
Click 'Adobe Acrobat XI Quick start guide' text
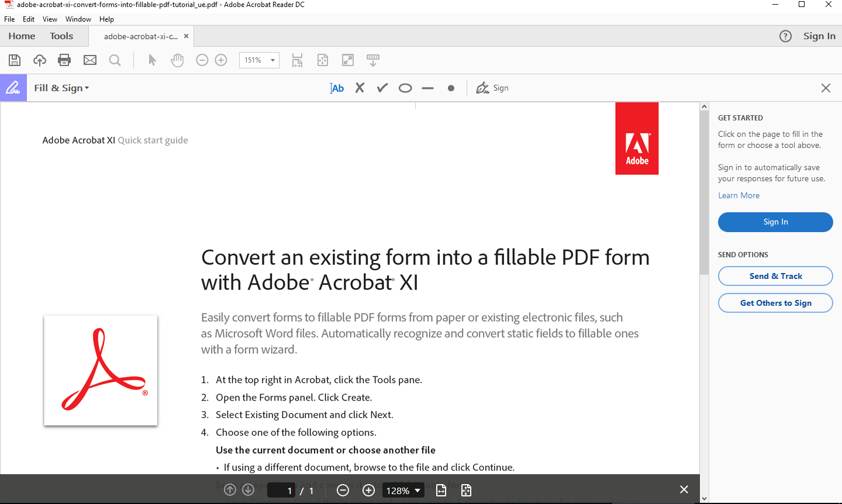[115, 140]
